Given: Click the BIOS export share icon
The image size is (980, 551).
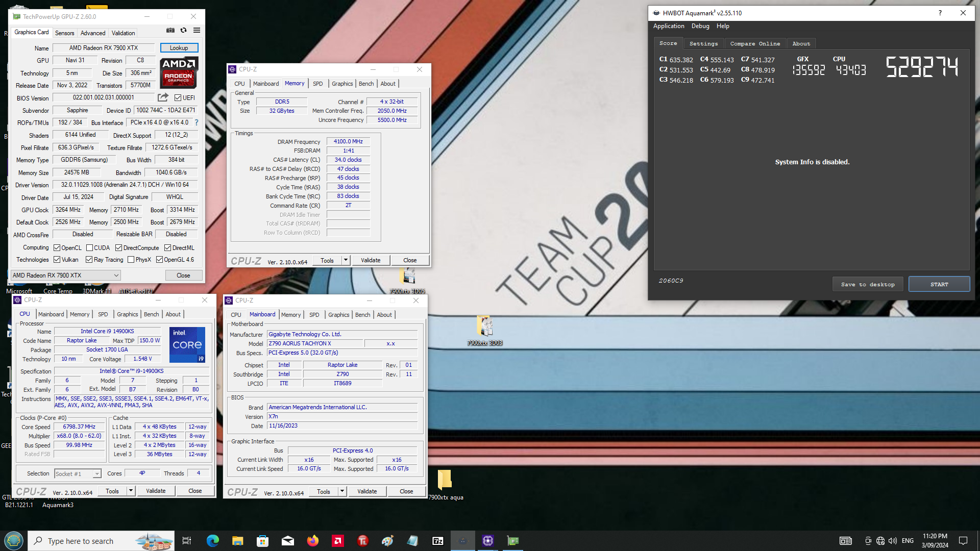Looking at the screenshot, I should click(x=163, y=97).
